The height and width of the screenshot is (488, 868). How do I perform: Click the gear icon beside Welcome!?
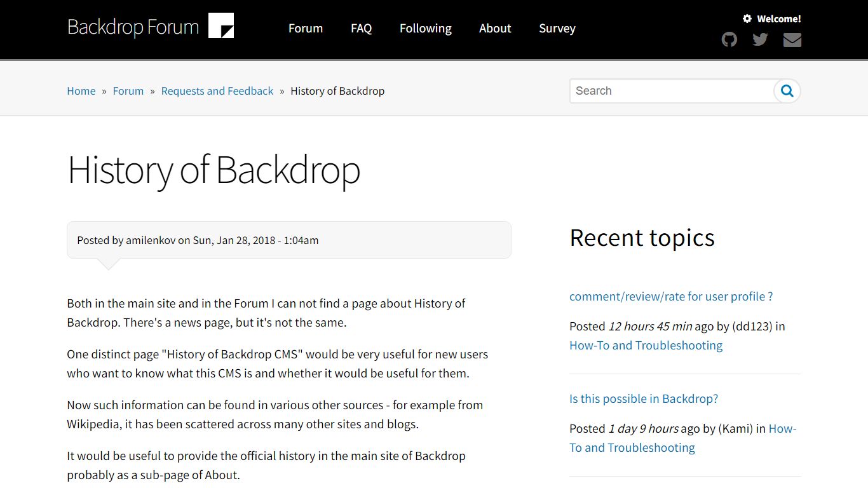click(747, 19)
